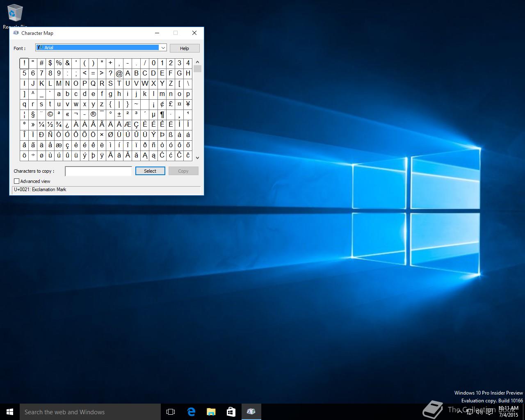Enable the Advanced view checkbox
This screenshot has width=525, height=420.
click(x=17, y=181)
